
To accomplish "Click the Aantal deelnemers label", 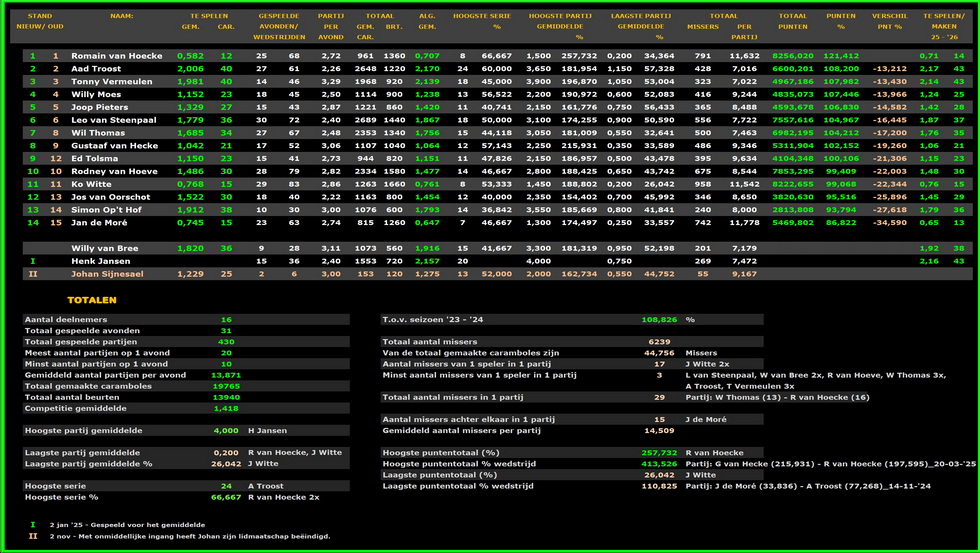I will pyautogui.click(x=66, y=319).
